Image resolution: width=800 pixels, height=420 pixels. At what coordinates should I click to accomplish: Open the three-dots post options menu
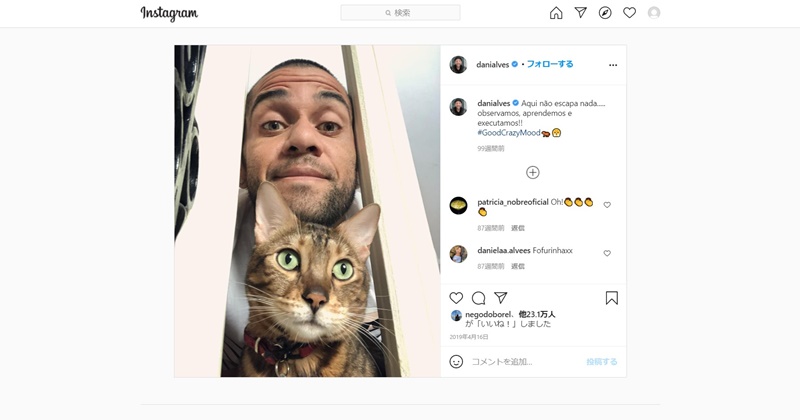point(613,65)
